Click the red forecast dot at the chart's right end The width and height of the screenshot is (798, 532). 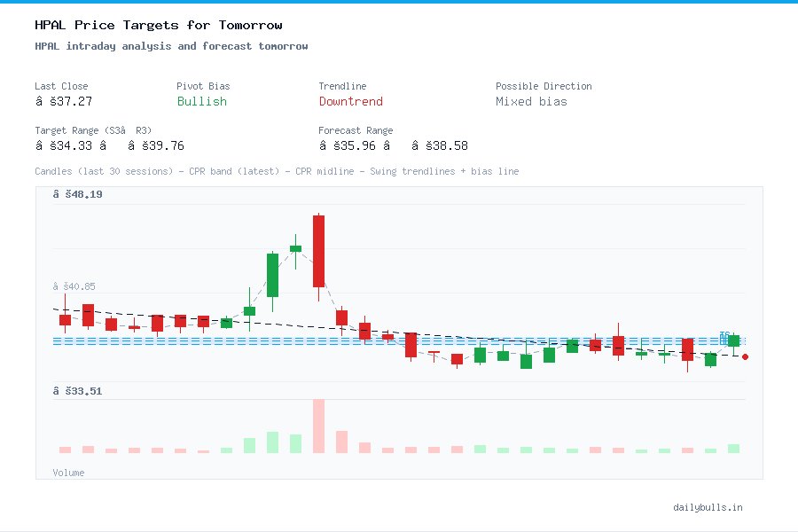point(745,356)
